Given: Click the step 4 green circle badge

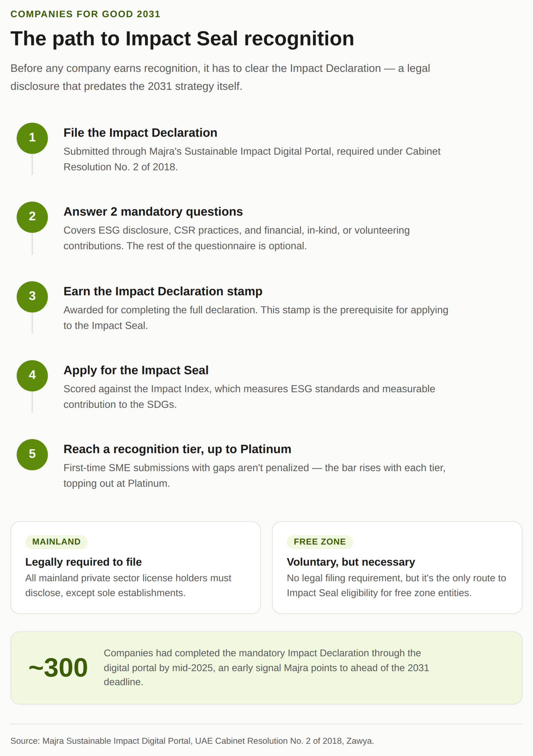Looking at the screenshot, I should click(x=32, y=376).
